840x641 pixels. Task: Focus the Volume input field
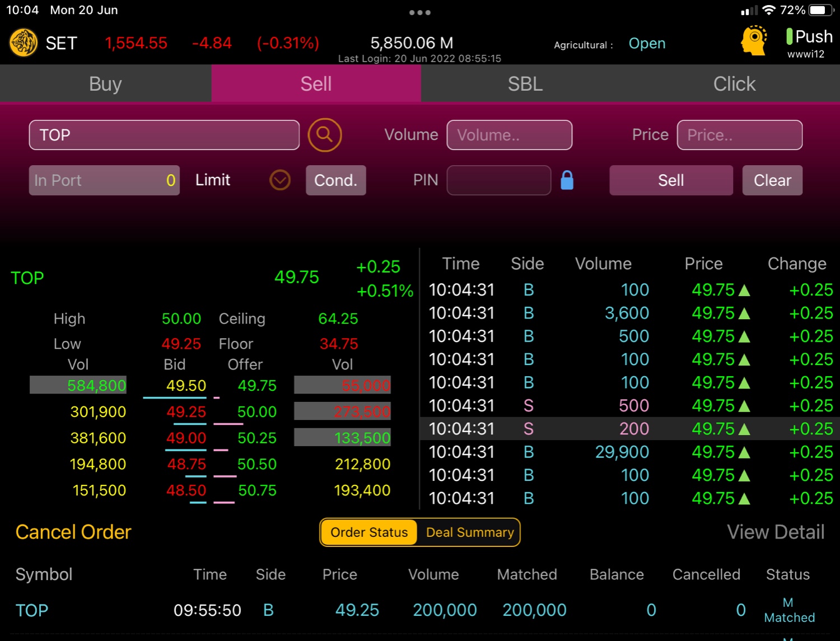[510, 135]
